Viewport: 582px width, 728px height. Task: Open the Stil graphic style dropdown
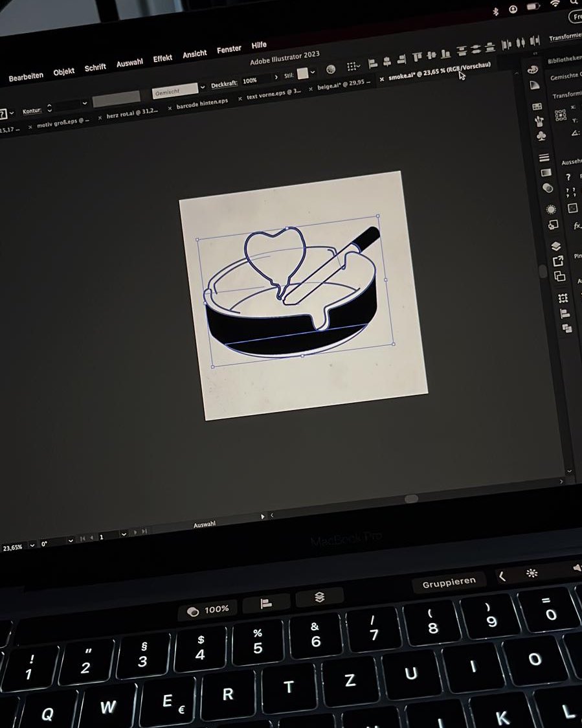click(313, 72)
